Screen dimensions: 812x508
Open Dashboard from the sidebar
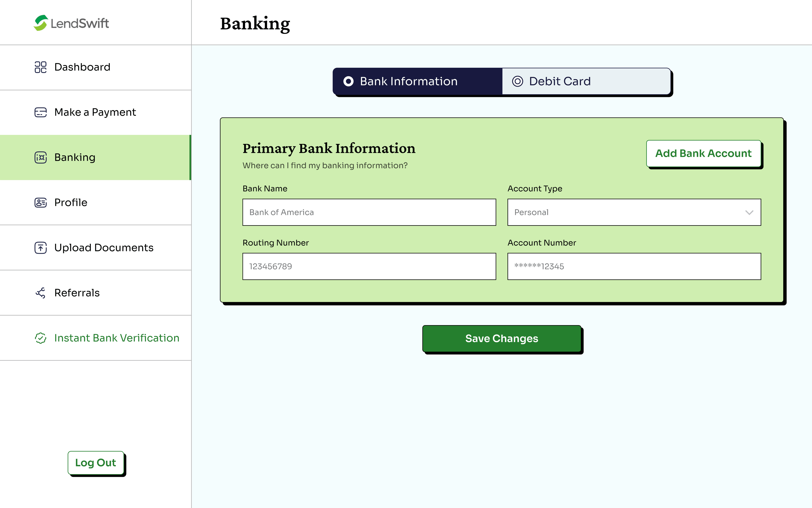click(x=96, y=67)
